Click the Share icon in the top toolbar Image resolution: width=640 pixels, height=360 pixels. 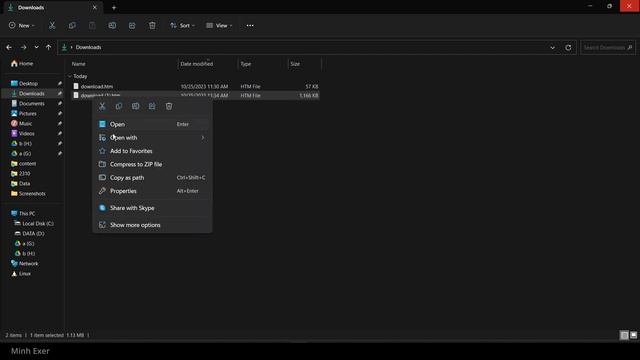tap(132, 25)
